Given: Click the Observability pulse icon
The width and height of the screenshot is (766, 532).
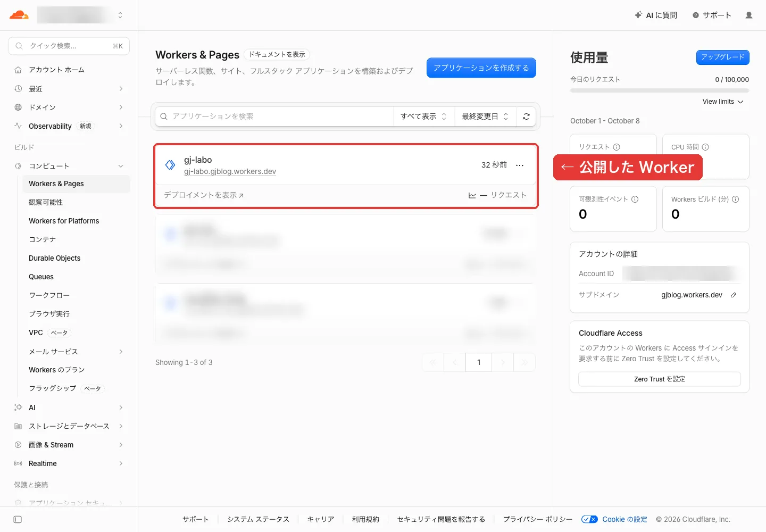Looking at the screenshot, I should pos(18,126).
